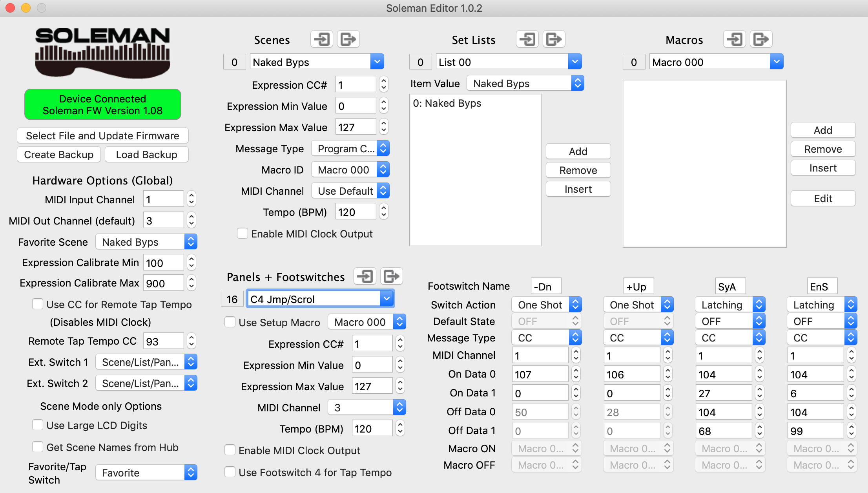The image size is (868, 493).
Task: Open the Favorite Scene dropdown
Action: (146, 242)
